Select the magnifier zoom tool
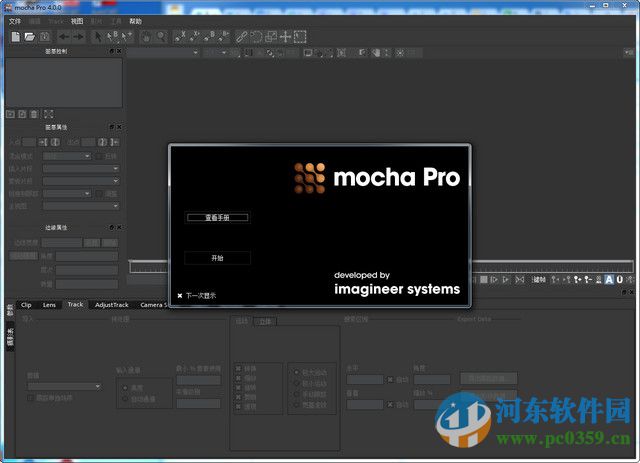Viewport: 640px width, 463px height. pos(162,37)
